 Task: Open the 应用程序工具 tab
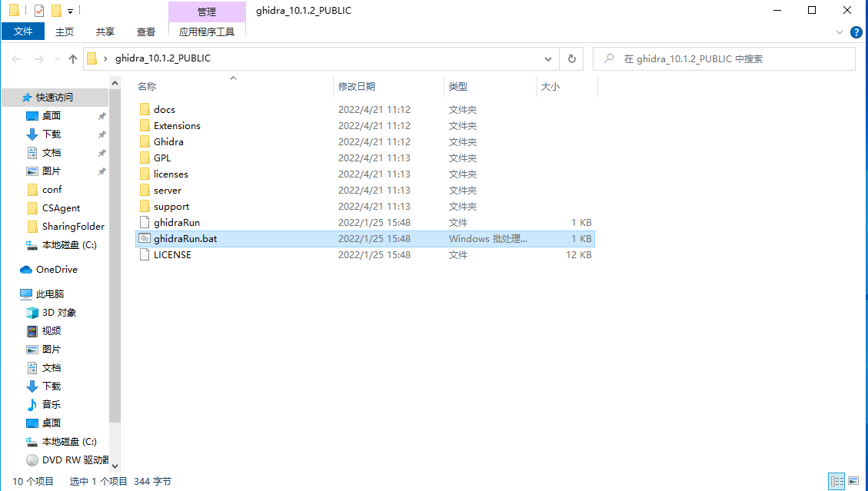click(x=207, y=32)
